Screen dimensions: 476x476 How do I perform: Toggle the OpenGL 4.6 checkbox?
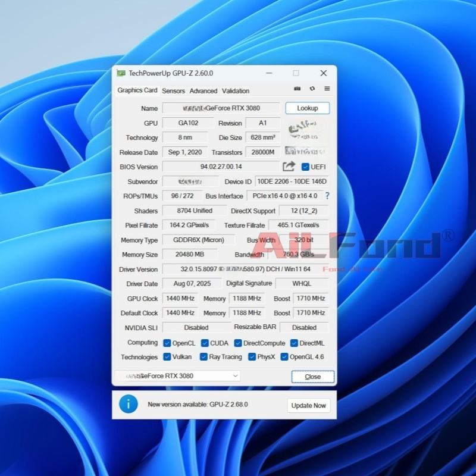coord(284,356)
